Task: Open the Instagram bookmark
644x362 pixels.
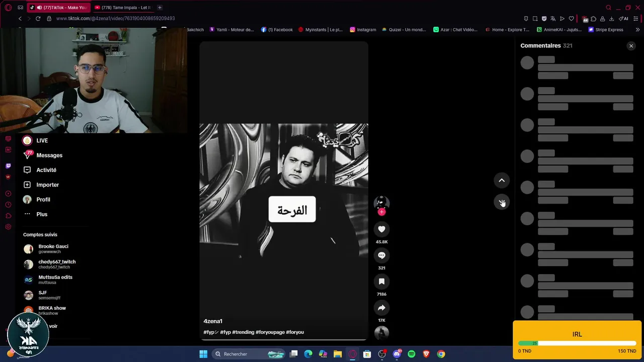Action: pyautogui.click(x=363, y=30)
